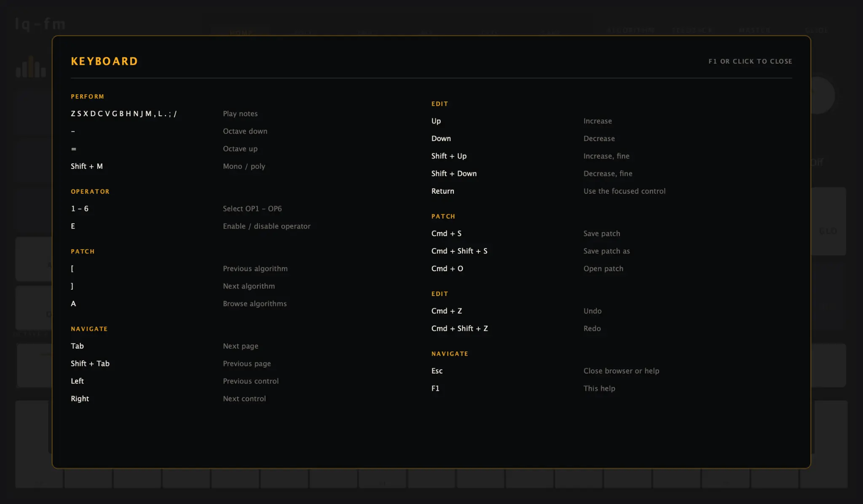The image size is (863, 504).
Task: Click the '–' key beside Octave down
Action: click(73, 131)
